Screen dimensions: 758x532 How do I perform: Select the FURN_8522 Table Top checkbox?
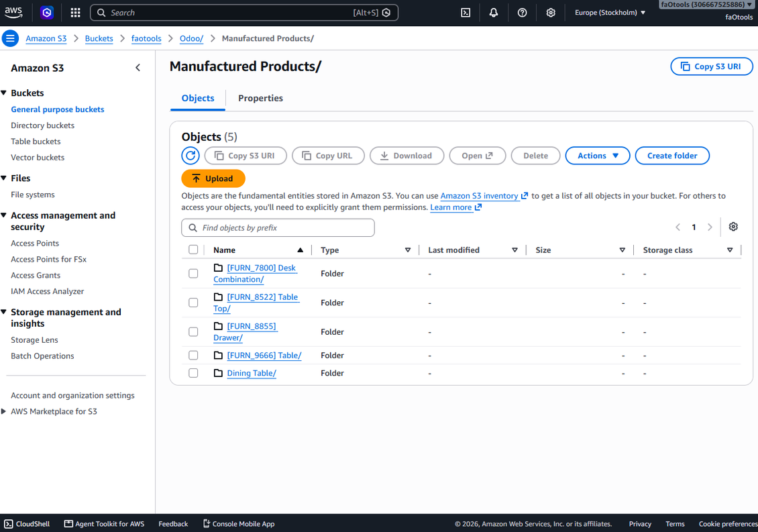(x=193, y=303)
